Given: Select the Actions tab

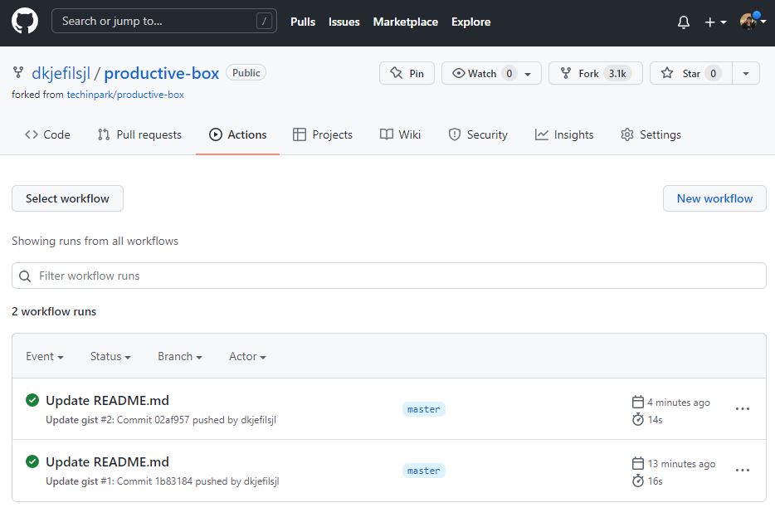Looking at the screenshot, I should pyautogui.click(x=238, y=134).
